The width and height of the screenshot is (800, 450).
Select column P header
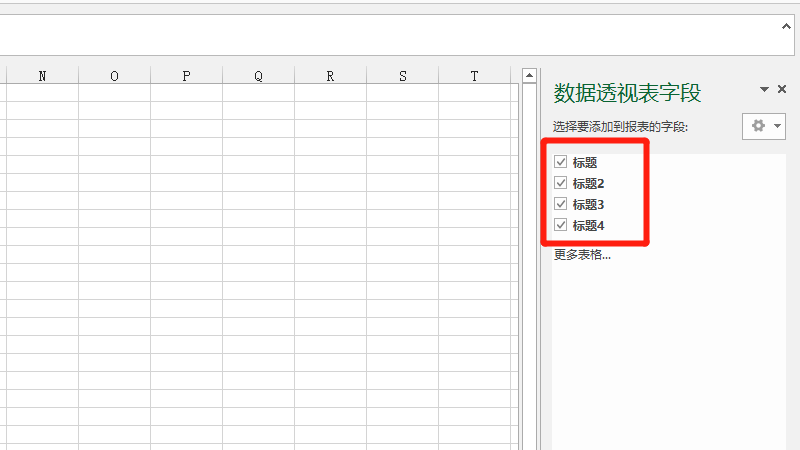186,76
